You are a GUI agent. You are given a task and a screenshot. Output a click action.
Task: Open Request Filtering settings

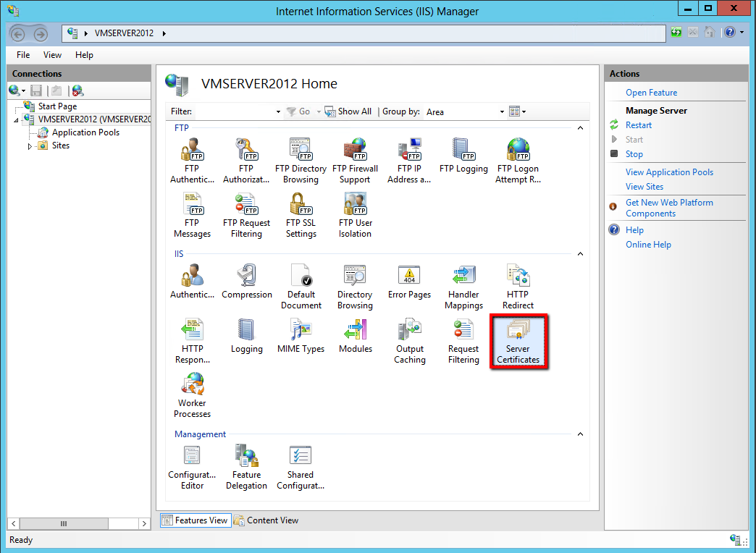tap(463, 335)
